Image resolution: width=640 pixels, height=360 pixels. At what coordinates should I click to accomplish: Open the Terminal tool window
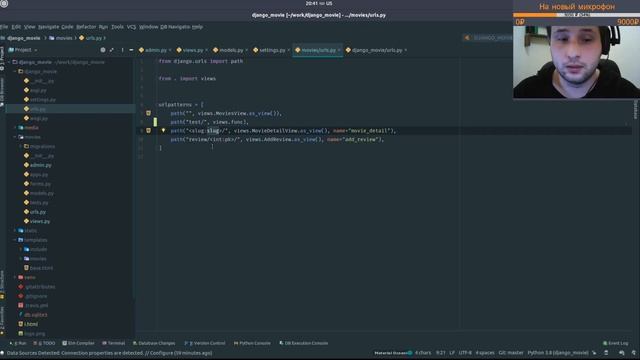[113, 343]
